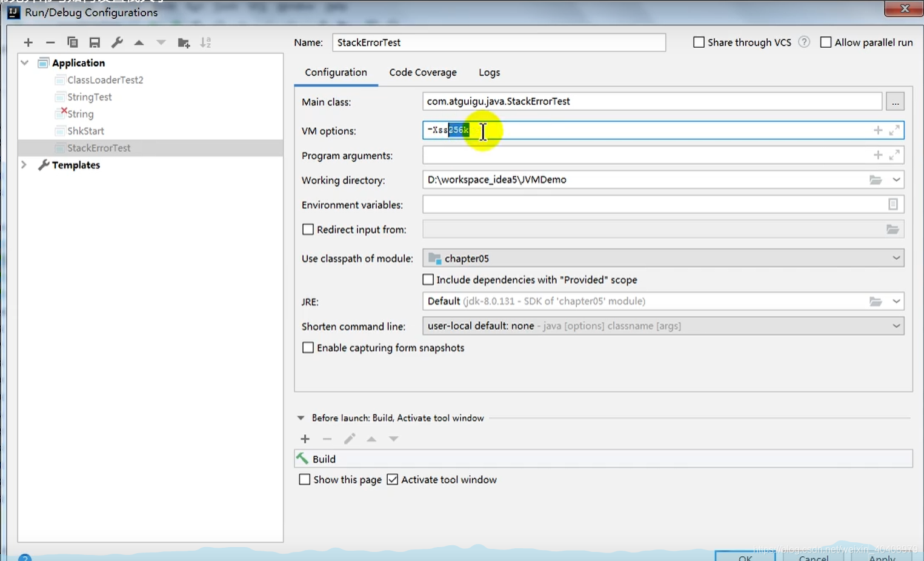Move Before launch task down

(394, 439)
